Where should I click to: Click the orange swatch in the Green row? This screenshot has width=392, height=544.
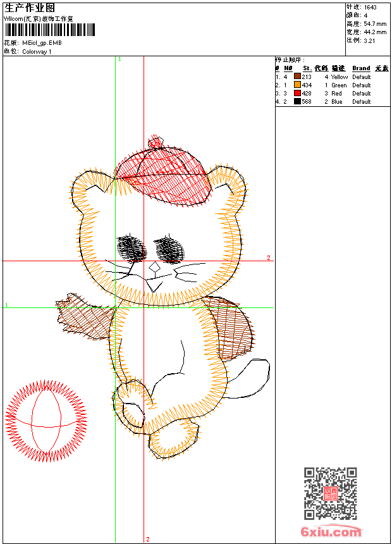click(x=297, y=85)
